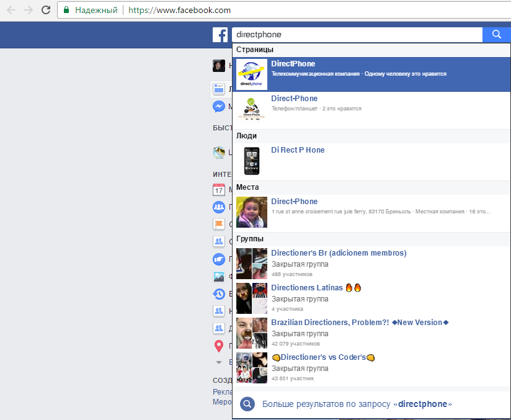Open Directioner's Br (adicionem membros) group
The width and height of the screenshot is (511, 420).
pos(371,264)
